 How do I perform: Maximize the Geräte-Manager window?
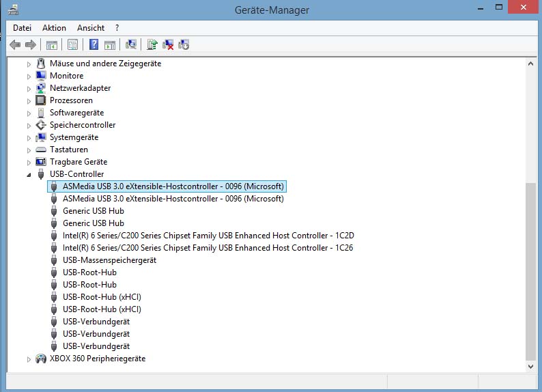(x=498, y=8)
